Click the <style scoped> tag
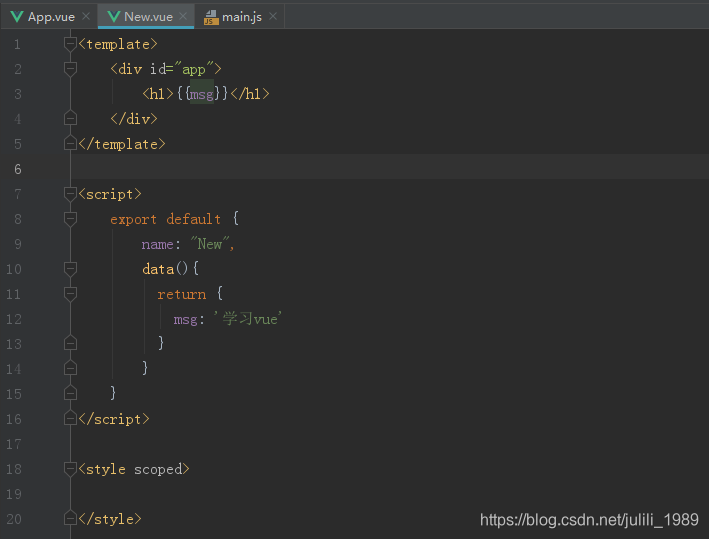 click(x=134, y=469)
